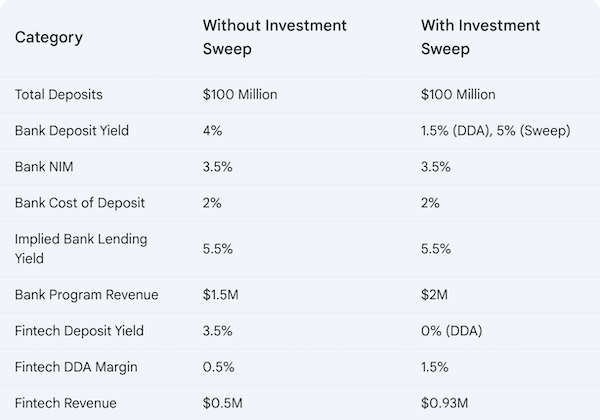
Task: Click the Category column header
Action: [x=49, y=38]
